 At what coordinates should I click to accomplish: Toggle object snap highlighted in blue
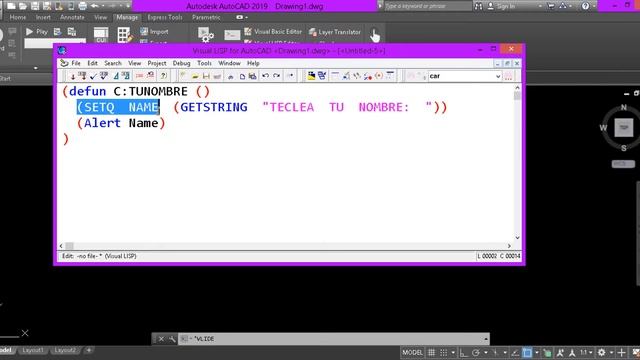[x=527, y=353]
